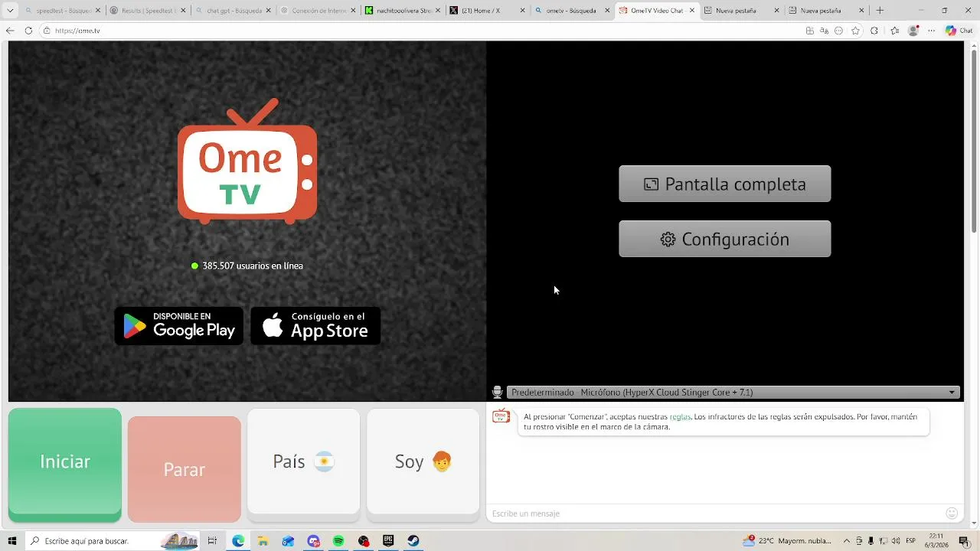This screenshot has height=551, width=980.
Task: Click the Windows taskbar search box
Action: tap(113, 541)
